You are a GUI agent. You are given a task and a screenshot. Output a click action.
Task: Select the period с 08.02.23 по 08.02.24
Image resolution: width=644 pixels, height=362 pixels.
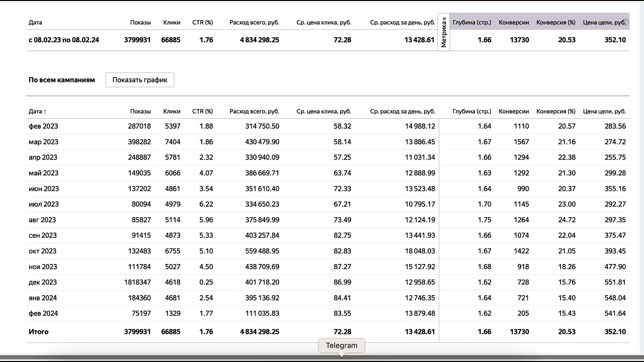pyautogui.click(x=64, y=40)
